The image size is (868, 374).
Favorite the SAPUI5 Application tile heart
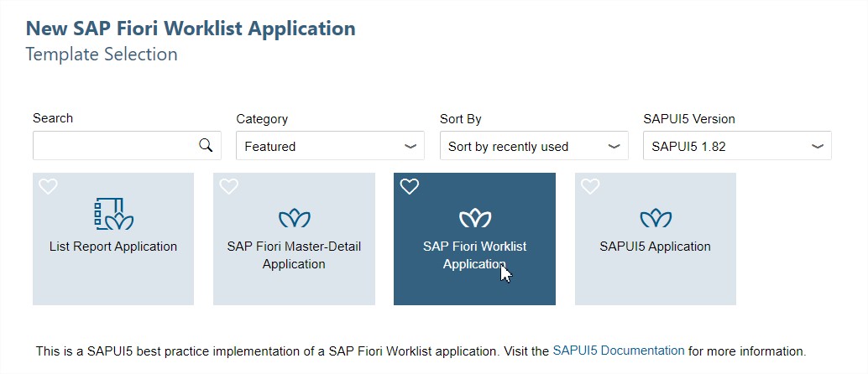coord(590,187)
